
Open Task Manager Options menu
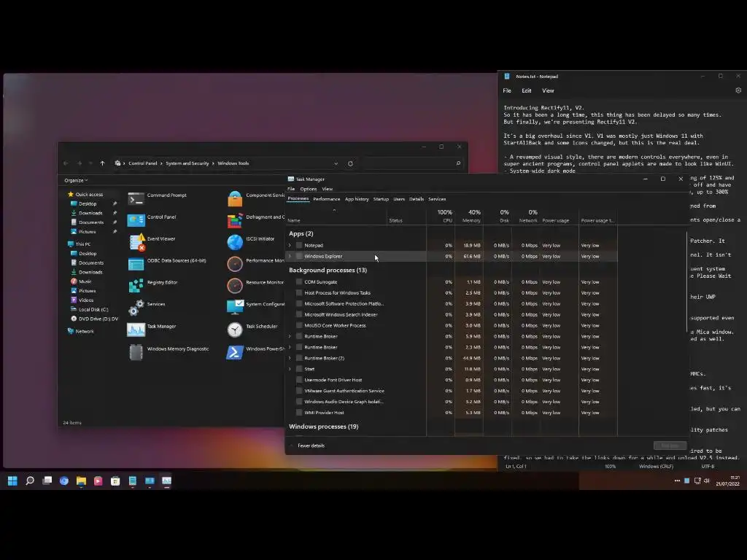[x=309, y=189]
